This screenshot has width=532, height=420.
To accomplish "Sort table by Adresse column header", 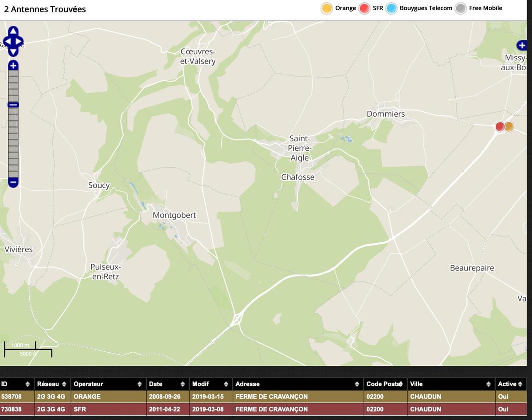I will click(x=297, y=384).
